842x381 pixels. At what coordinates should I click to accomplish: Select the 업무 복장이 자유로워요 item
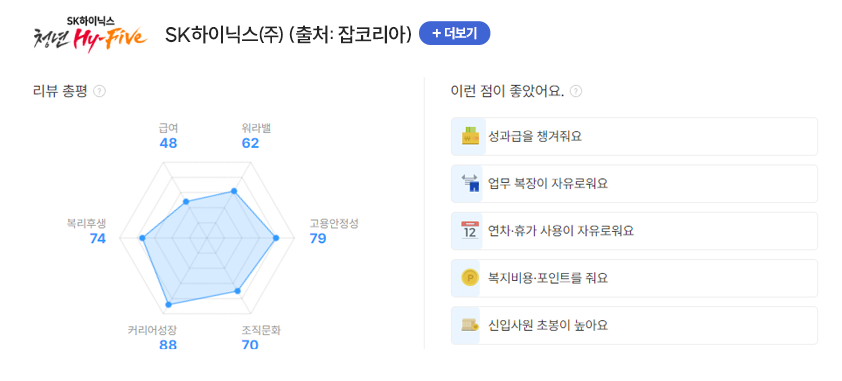pyautogui.click(x=634, y=184)
